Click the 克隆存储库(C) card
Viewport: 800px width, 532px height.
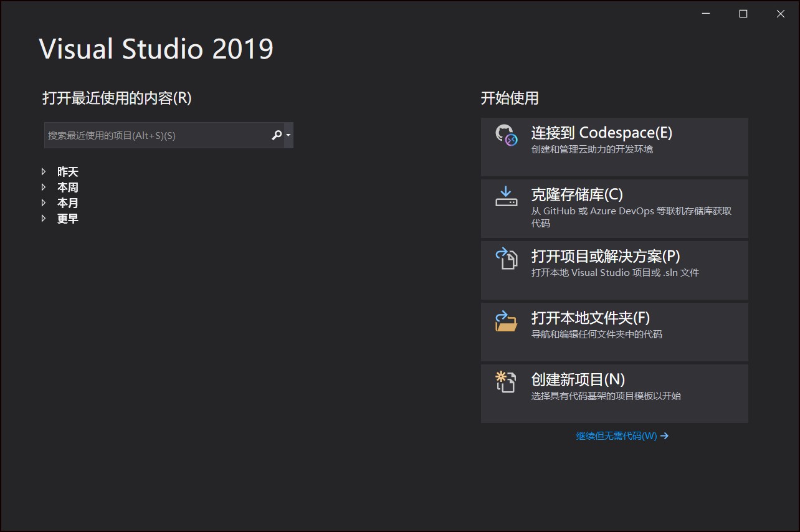[x=614, y=208]
